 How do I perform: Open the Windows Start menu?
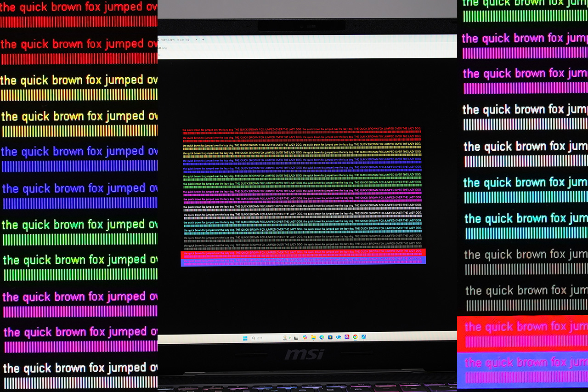[245, 338]
